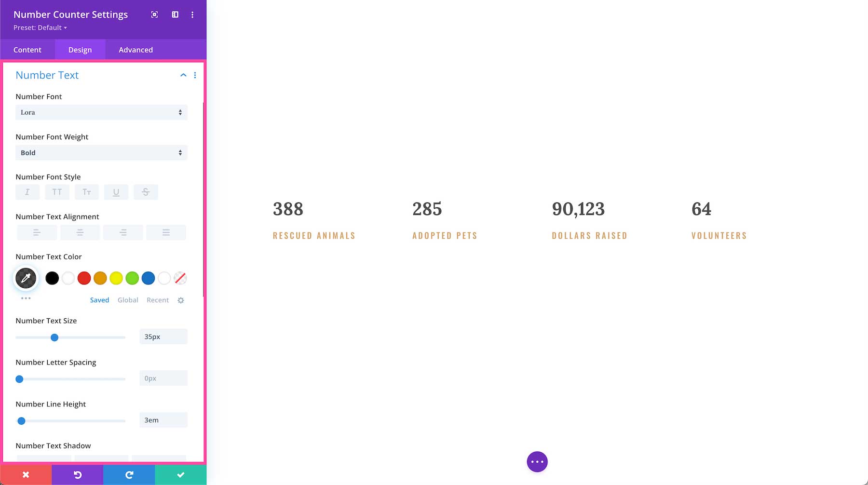
Task: Open the Saved colors list
Action: (x=99, y=300)
